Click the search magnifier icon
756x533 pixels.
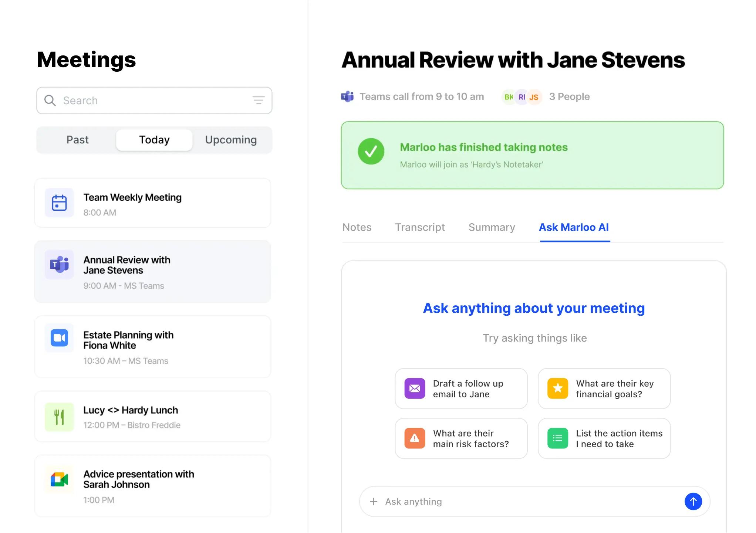tap(50, 101)
